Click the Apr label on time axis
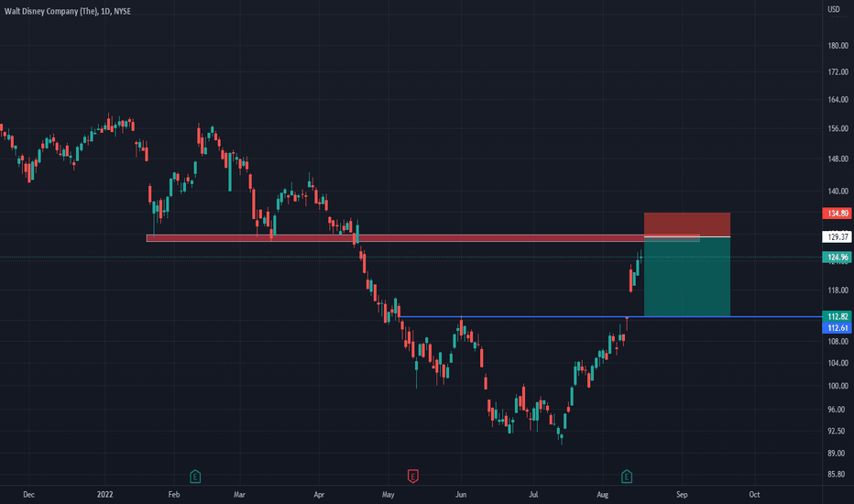The width and height of the screenshot is (854, 504). (x=319, y=495)
